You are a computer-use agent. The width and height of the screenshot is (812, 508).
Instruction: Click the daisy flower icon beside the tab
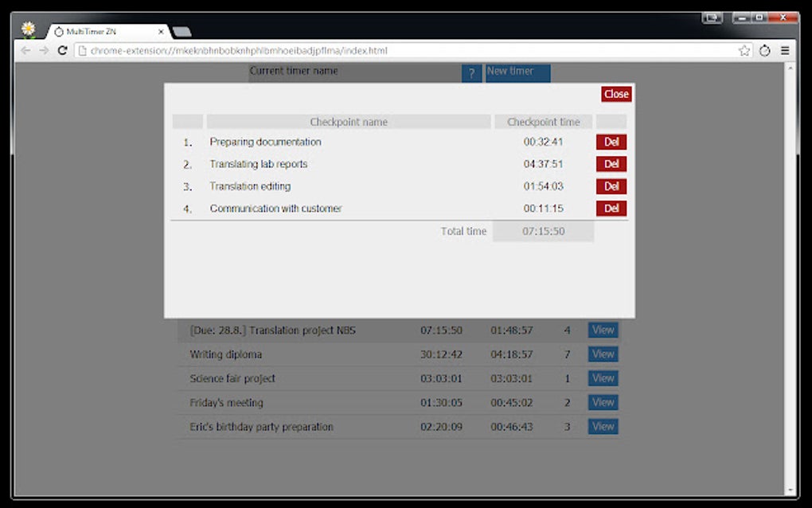point(29,29)
